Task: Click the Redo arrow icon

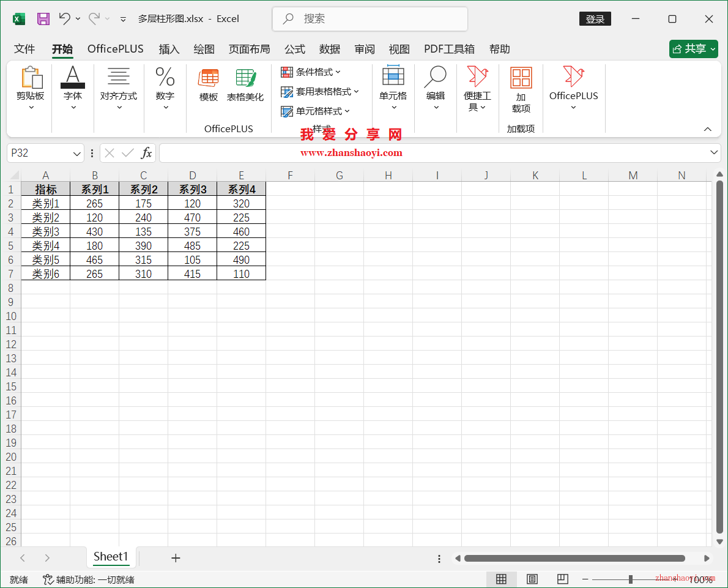Action: (94, 18)
